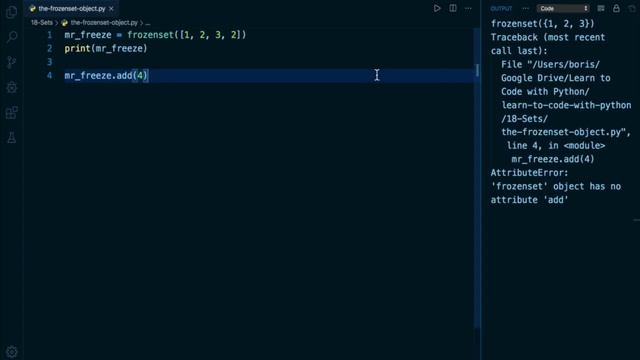Click the the-frozenset-object.py breadcrumb item
Image resolution: width=640 pixels, height=360 pixels.
point(104,23)
